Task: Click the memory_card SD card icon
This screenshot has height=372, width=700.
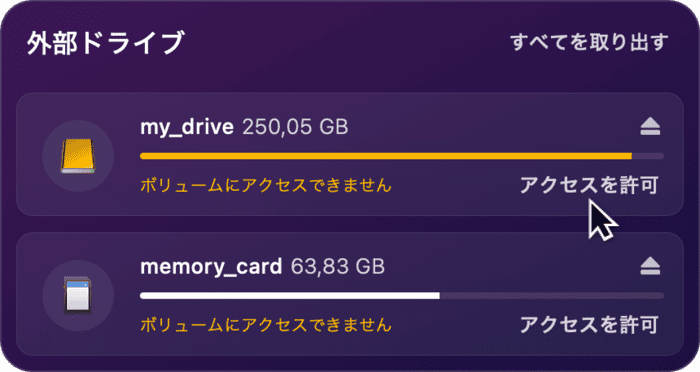Action: click(x=78, y=295)
